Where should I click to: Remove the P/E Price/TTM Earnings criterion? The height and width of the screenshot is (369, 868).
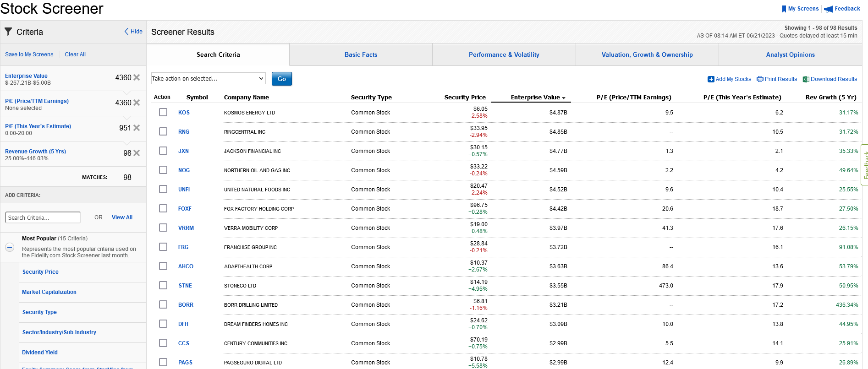[x=137, y=103]
